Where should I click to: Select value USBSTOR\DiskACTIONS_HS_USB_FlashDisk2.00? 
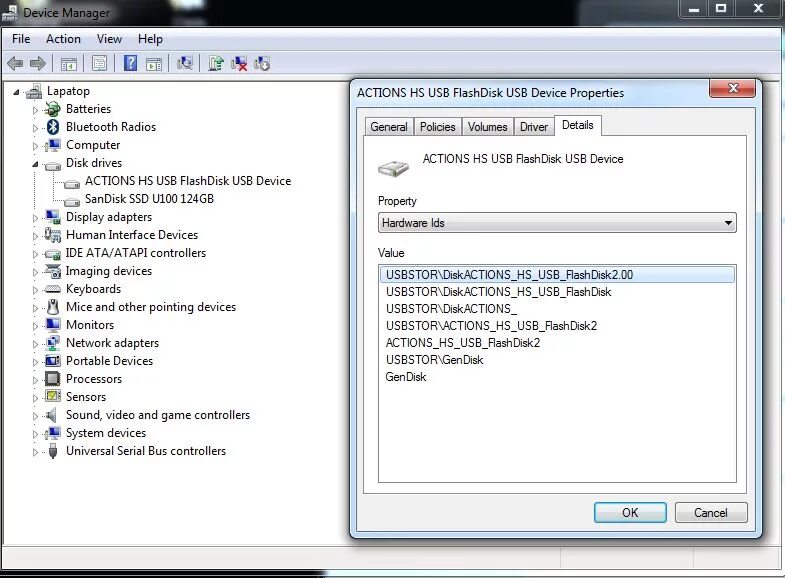tap(557, 275)
